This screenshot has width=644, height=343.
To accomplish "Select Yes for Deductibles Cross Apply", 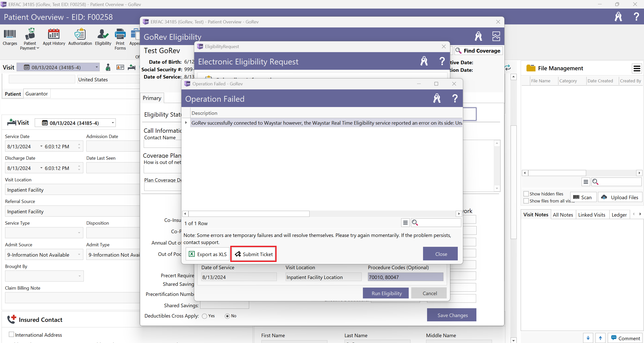I will pos(204,316).
